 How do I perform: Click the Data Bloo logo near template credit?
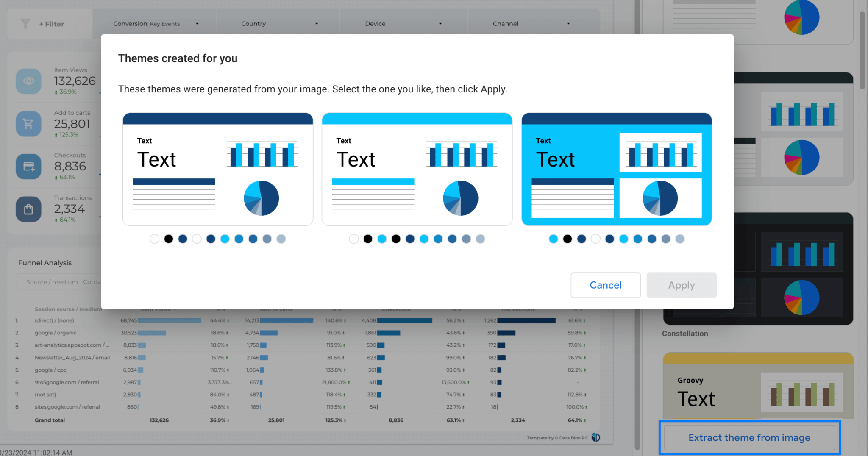point(596,437)
